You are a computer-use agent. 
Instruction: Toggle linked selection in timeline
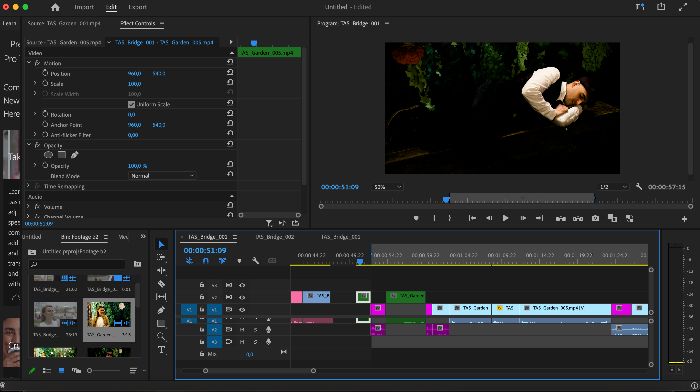[x=222, y=260]
